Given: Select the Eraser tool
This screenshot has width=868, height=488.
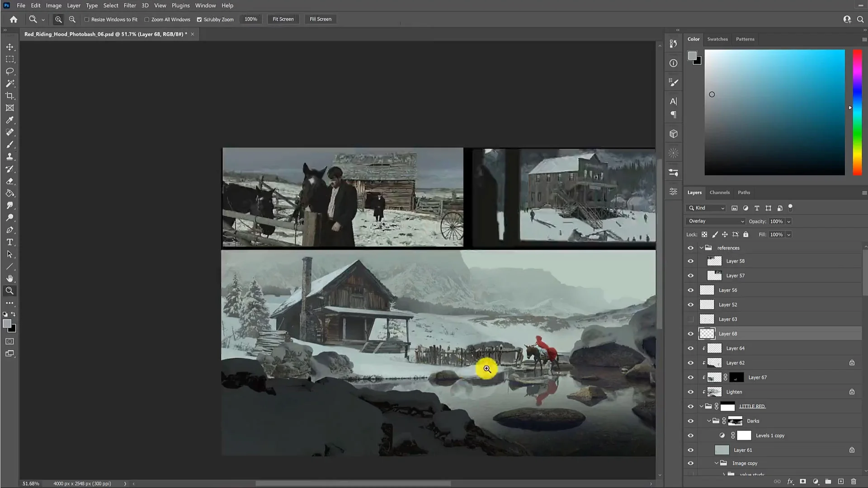Looking at the screenshot, I should 9,181.
